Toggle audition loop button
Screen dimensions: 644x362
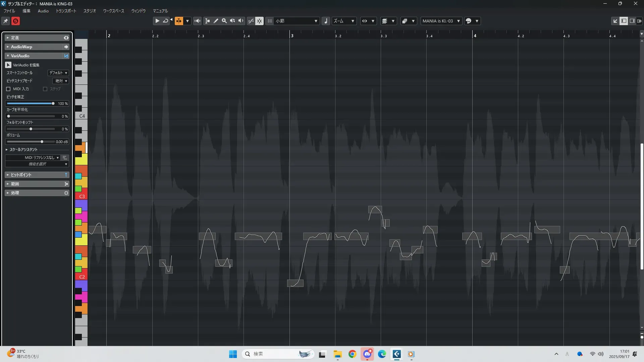[x=165, y=21]
